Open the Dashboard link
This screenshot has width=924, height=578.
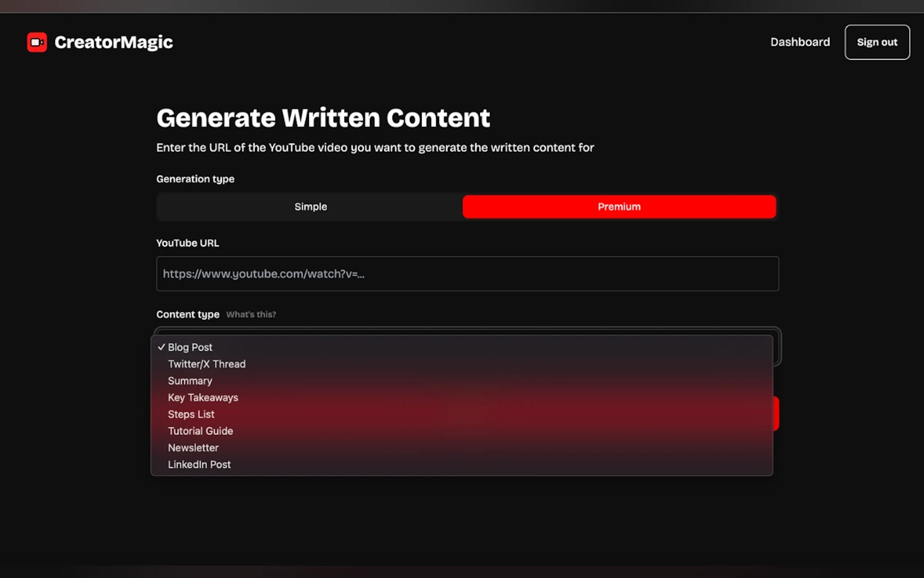point(800,42)
